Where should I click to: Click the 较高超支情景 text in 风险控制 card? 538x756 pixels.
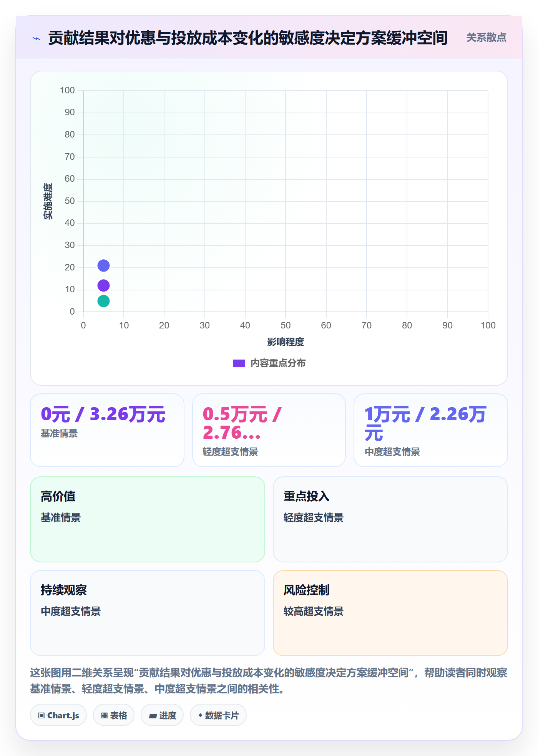click(314, 611)
